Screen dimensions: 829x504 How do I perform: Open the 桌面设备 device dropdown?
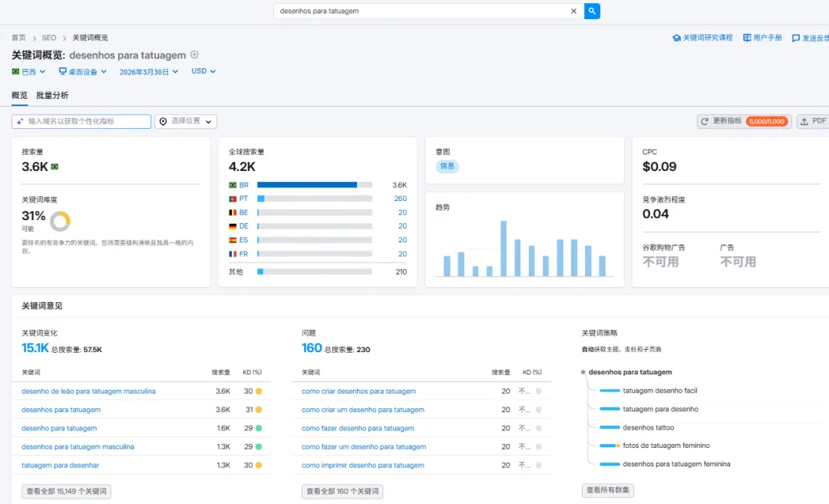82,71
